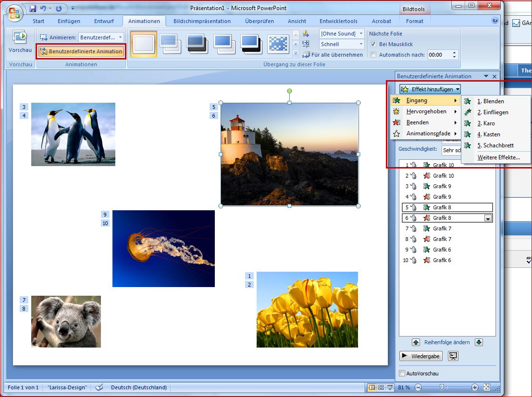Select the Einfliegen effect icon
This screenshot has height=397, width=532.
pyautogui.click(x=468, y=112)
